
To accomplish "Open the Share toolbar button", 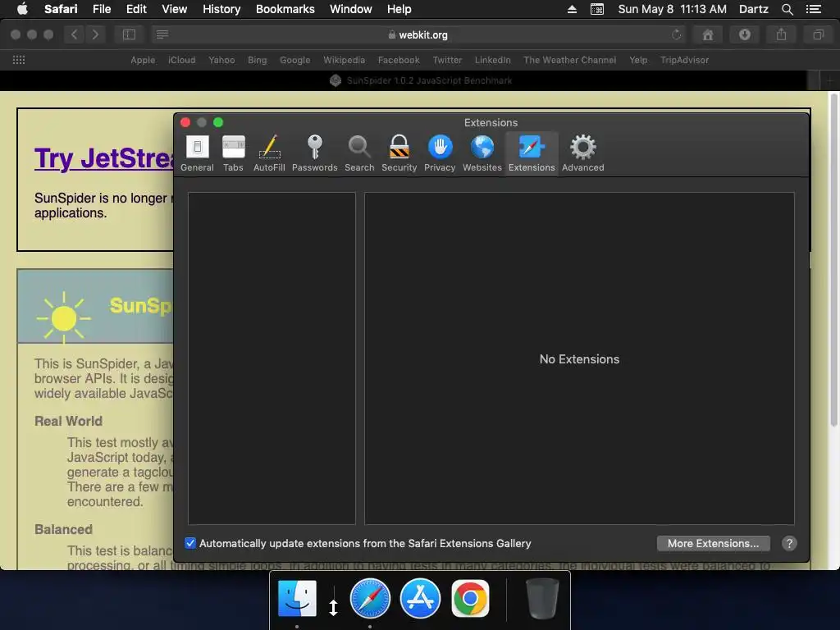I will point(781,34).
